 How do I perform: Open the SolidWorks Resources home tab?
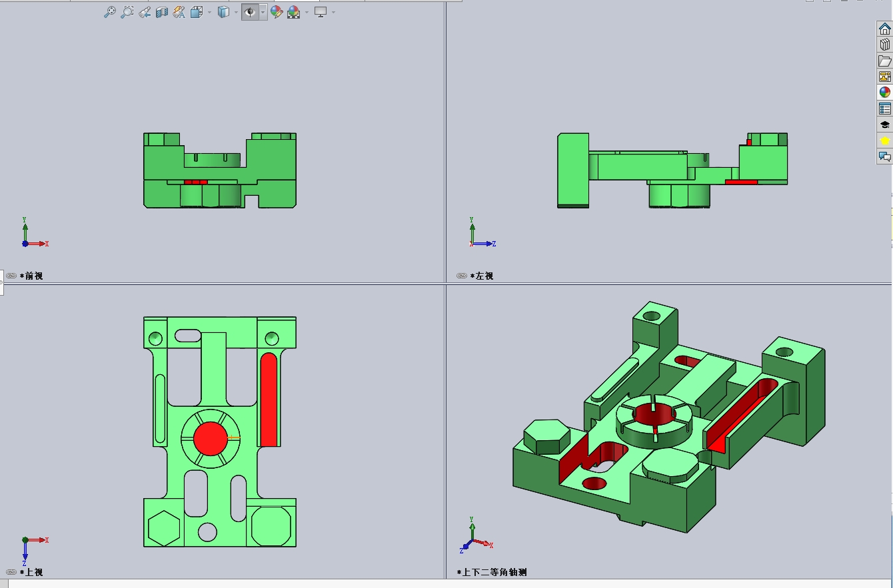885,29
